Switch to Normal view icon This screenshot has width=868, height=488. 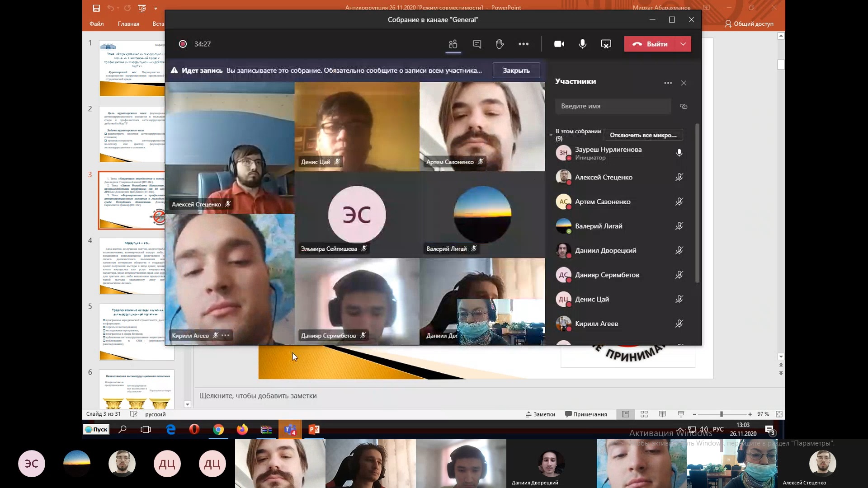[x=626, y=414]
